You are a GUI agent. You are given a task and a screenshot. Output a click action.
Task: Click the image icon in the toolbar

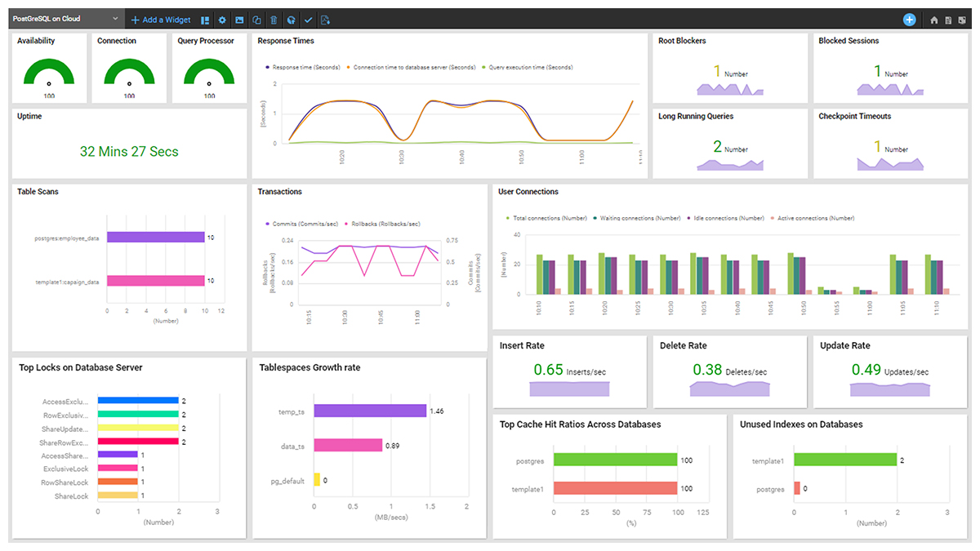(x=239, y=20)
